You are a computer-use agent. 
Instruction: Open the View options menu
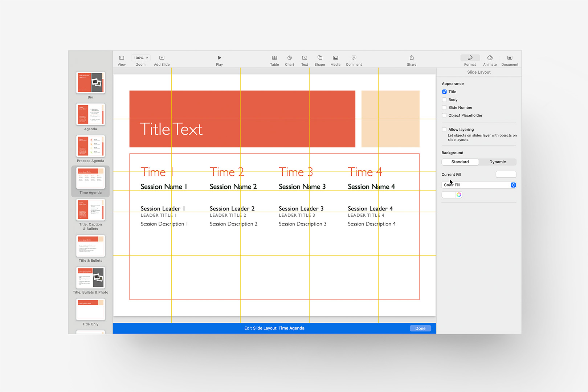[x=121, y=59]
